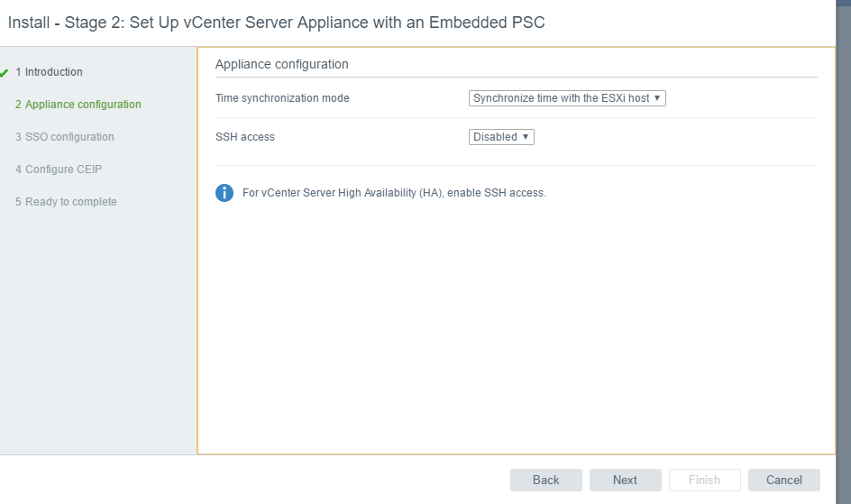Screen dimensions: 851x504
Task: Click the vCenter HA SSH note text
Action: [x=394, y=193]
